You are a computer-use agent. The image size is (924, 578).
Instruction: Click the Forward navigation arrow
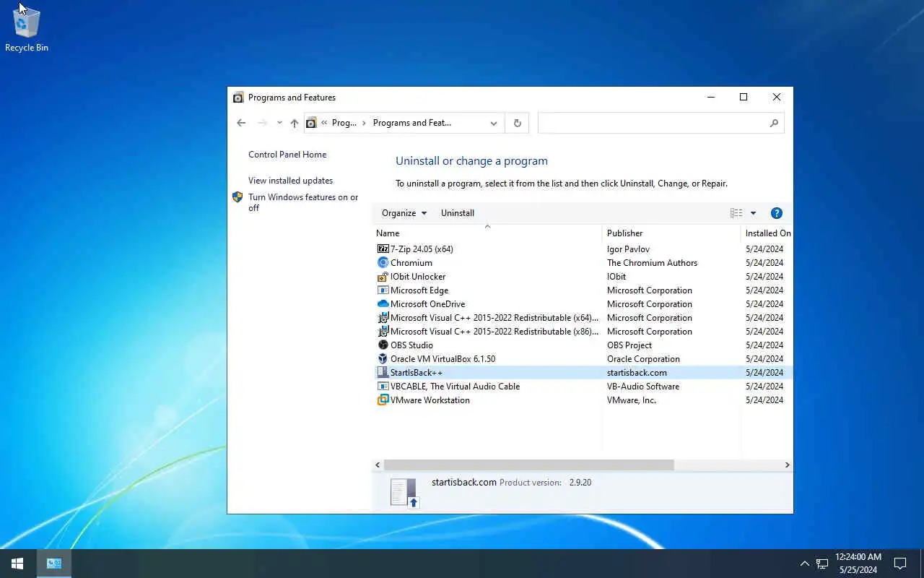point(262,123)
